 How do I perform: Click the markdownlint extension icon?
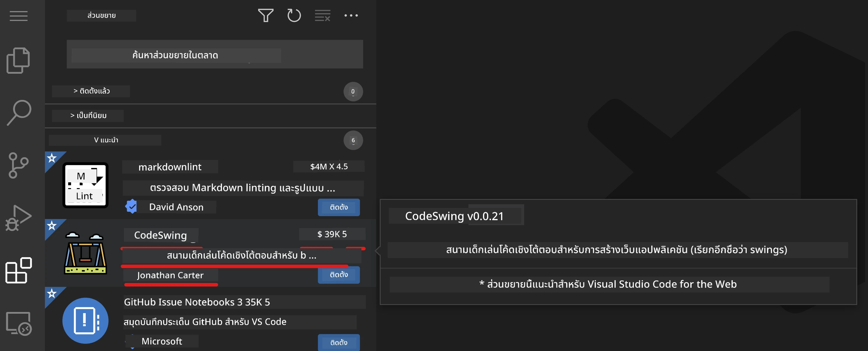click(85, 186)
